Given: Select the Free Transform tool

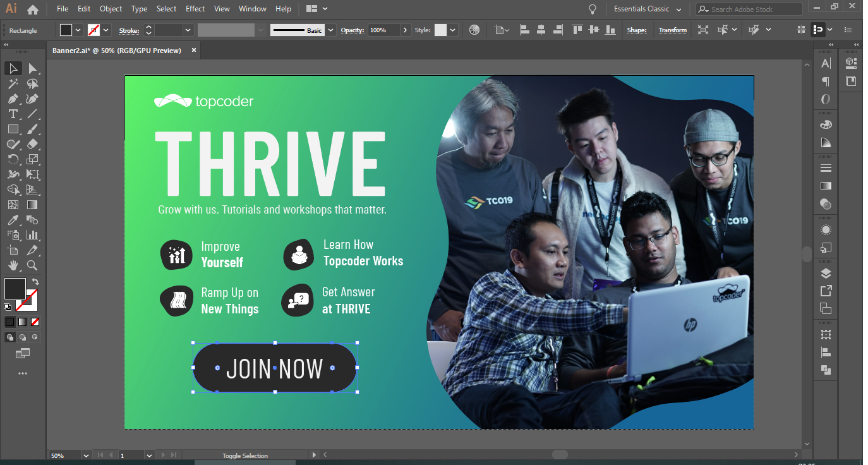Looking at the screenshot, I should [32, 174].
